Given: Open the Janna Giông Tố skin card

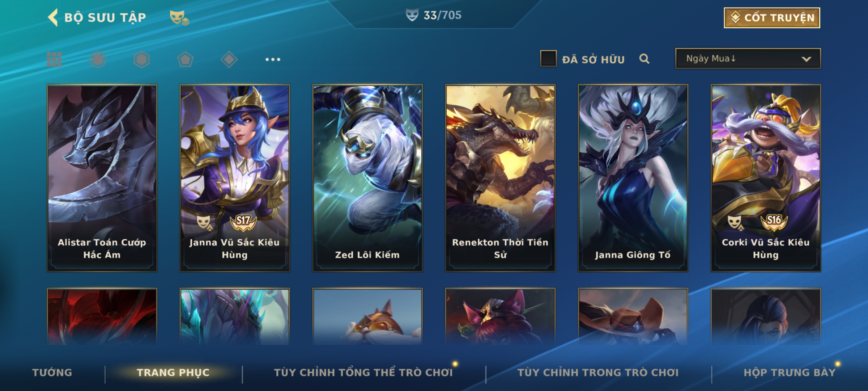Looking at the screenshot, I should [x=633, y=178].
